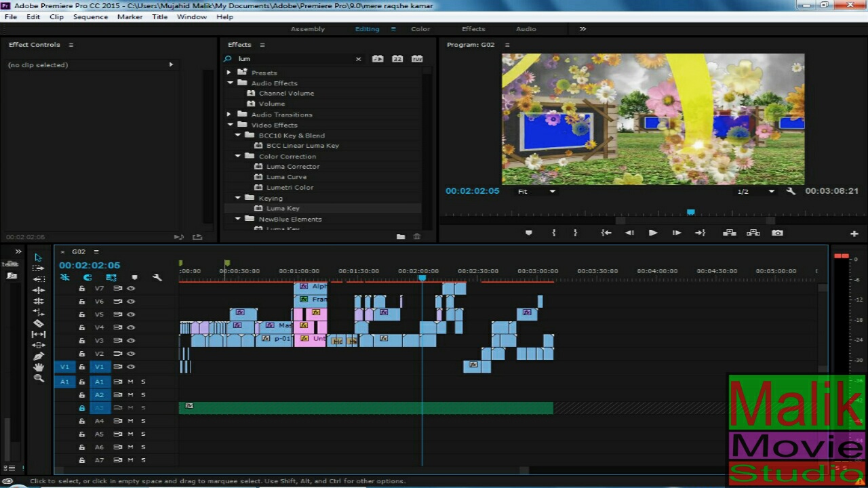Select the Slip tool

coord(39,334)
